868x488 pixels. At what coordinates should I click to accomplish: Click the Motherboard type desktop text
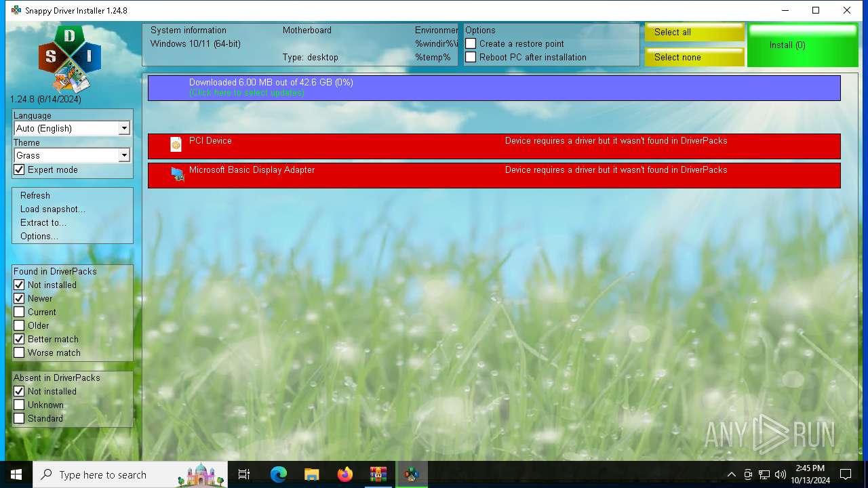pos(311,58)
